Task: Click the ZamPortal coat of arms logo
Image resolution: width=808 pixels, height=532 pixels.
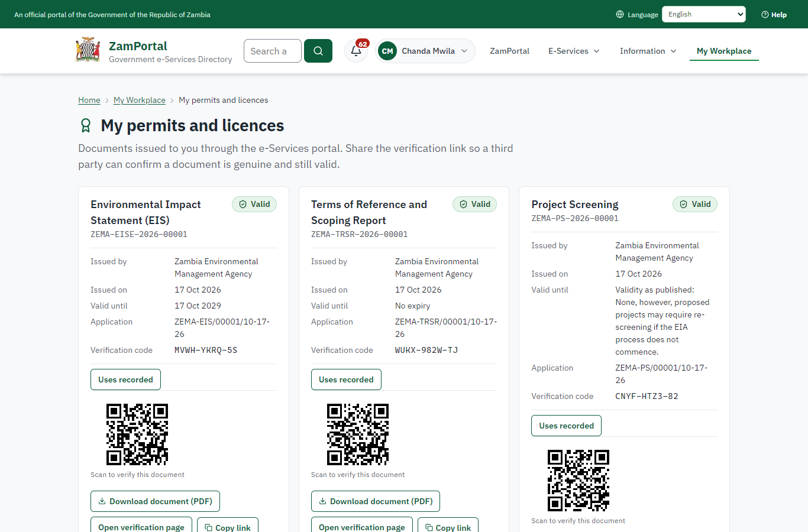Action: [88, 50]
